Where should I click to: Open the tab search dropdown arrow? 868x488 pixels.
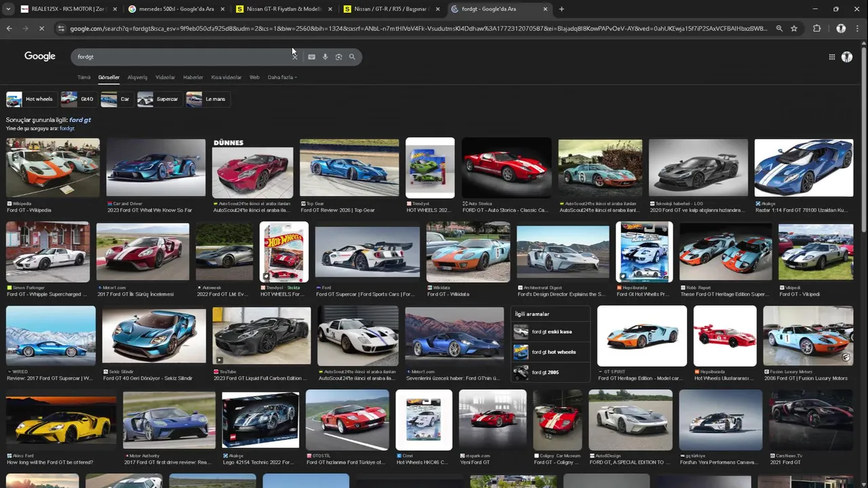click(8, 9)
